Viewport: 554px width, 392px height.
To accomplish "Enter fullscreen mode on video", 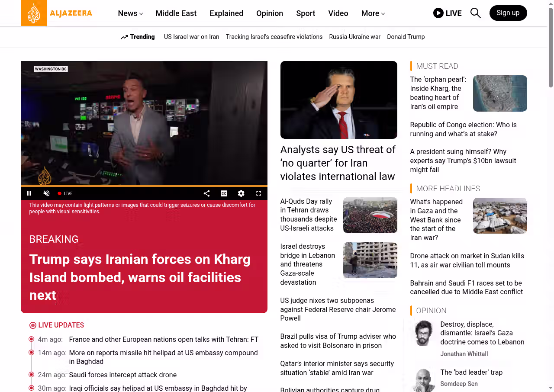I will tap(258, 193).
